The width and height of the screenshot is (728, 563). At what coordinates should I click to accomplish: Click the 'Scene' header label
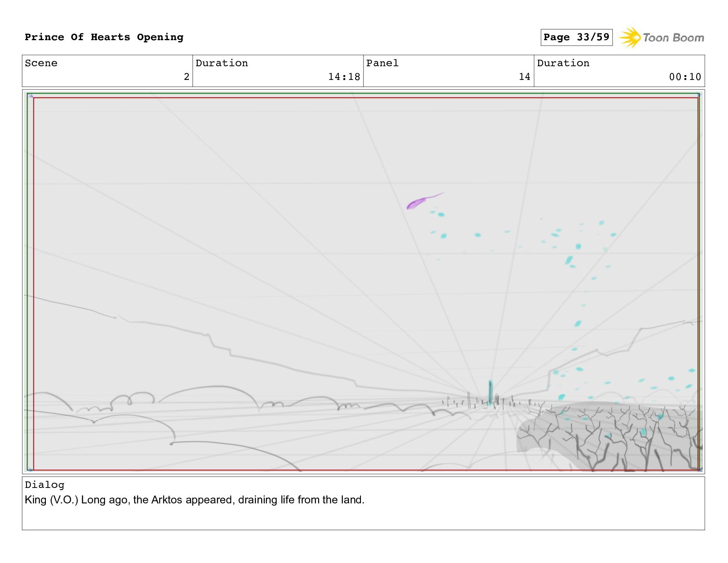click(x=41, y=63)
